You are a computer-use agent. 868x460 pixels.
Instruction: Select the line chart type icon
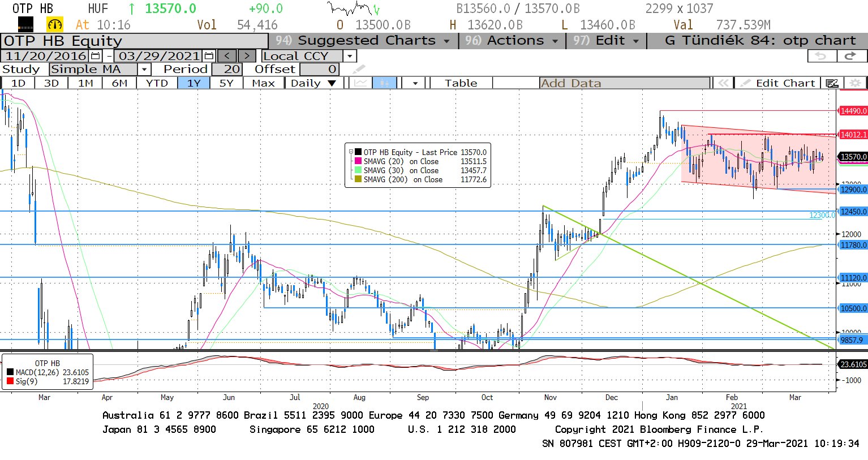[x=360, y=83]
